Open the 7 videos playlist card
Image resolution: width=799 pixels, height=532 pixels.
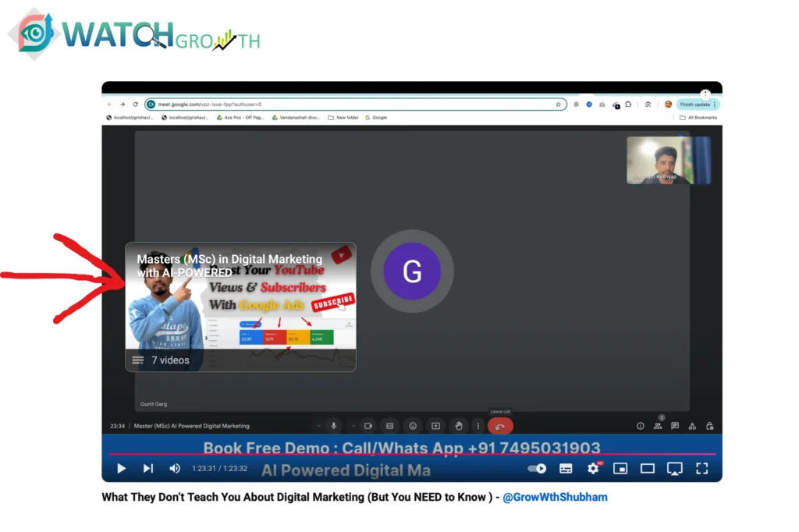240,307
